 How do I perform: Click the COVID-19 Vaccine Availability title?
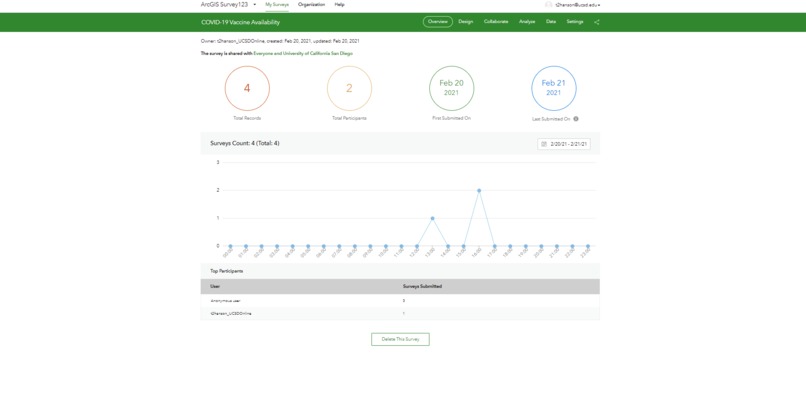point(241,23)
